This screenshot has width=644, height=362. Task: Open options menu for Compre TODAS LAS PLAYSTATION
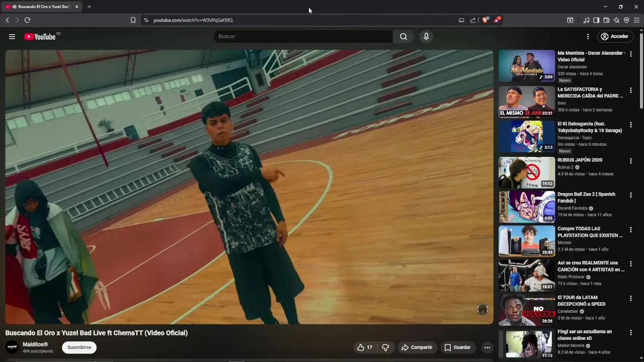point(630,230)
